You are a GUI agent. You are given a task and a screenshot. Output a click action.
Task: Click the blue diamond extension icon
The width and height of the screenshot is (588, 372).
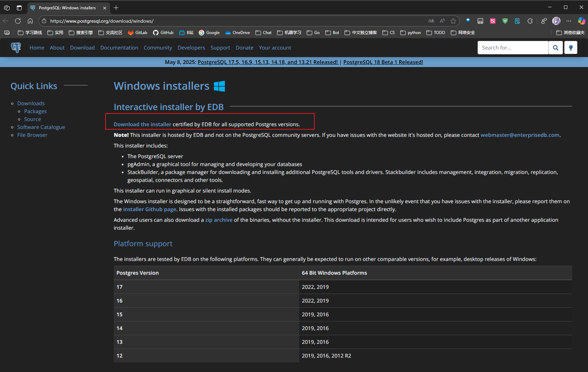click(468, 21)
